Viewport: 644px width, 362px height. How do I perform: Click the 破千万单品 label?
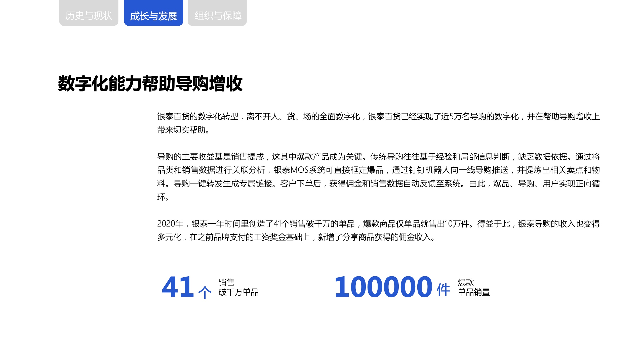click(238, 292)
